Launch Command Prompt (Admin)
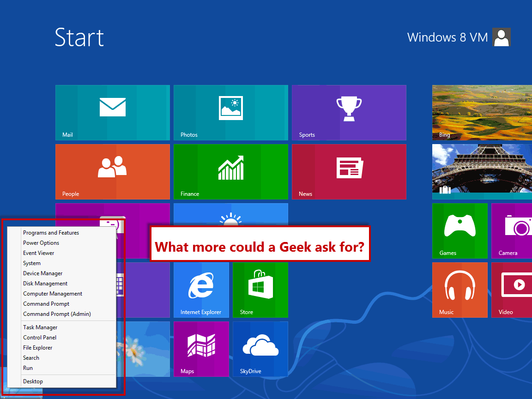Image resolution: width=532 pixels, height=399 pixels. 57,314
